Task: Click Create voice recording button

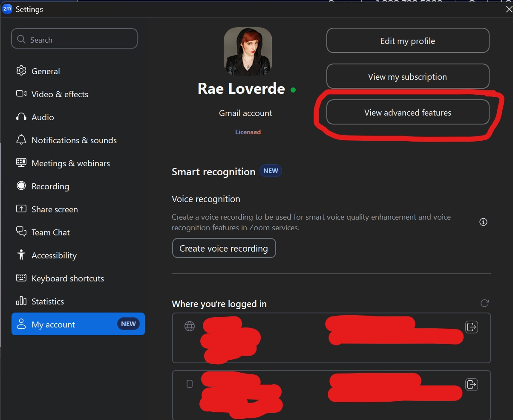Action: [x=224, y=248]
